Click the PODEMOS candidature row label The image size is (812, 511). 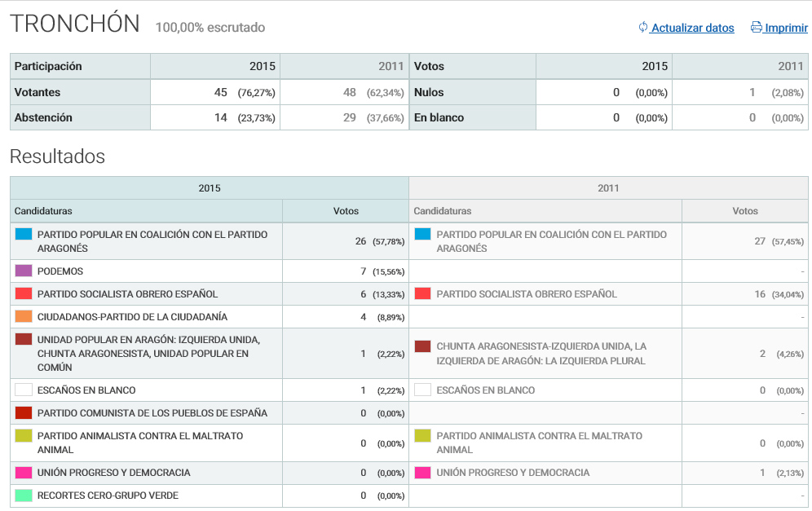click(x=60, y=271)
